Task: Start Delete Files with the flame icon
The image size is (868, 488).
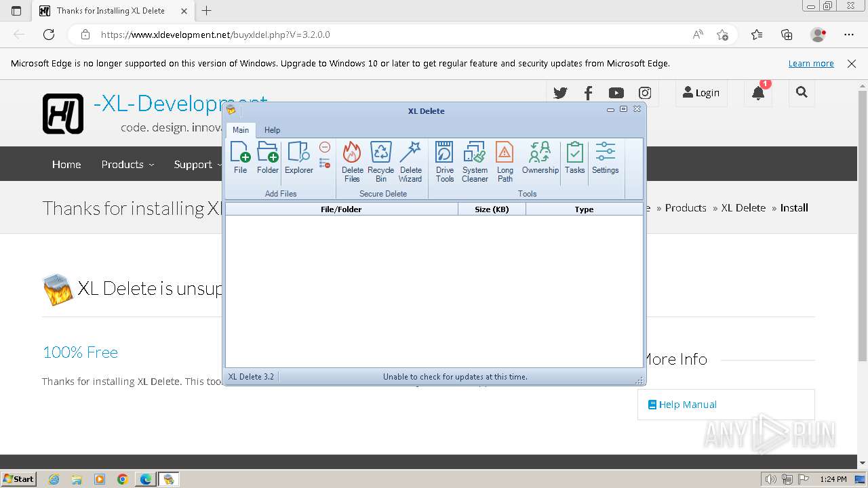Action: click(352, 162)
